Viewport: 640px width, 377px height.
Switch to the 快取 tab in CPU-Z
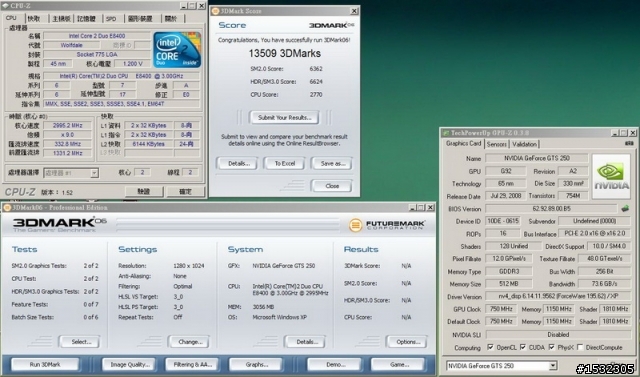[x=34, y=19]
